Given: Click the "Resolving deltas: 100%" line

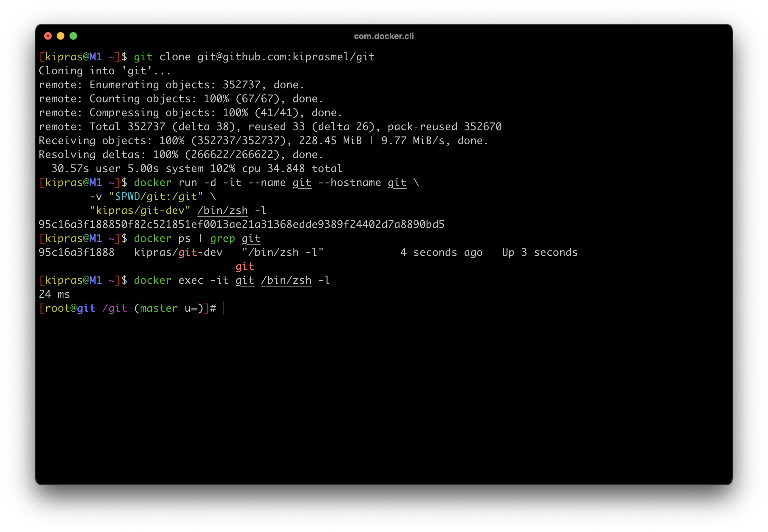Looking at the screenshot, I should 181,155.
